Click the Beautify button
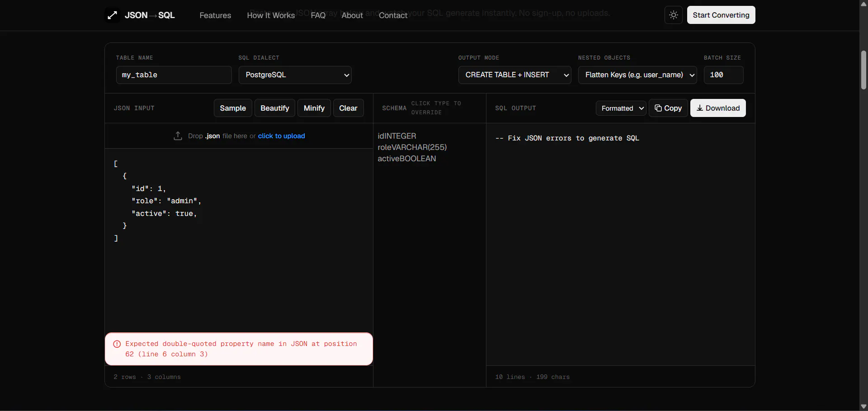 coord(275,108)
